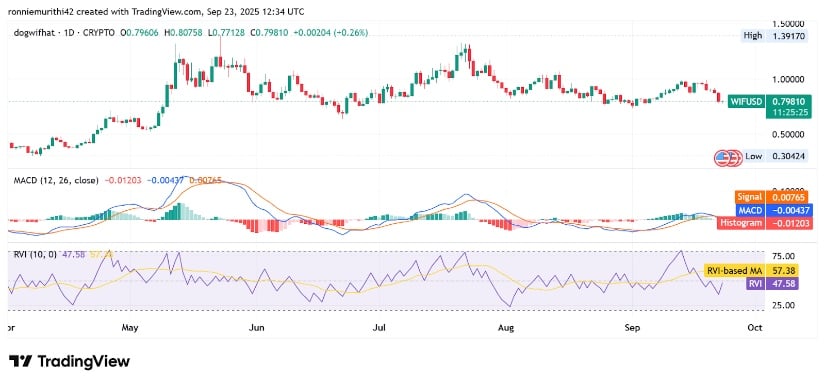The width and height of the screenshot is (825, 384).
Task: Click the Sep label on time axis
Action: (x=632, y=328)
